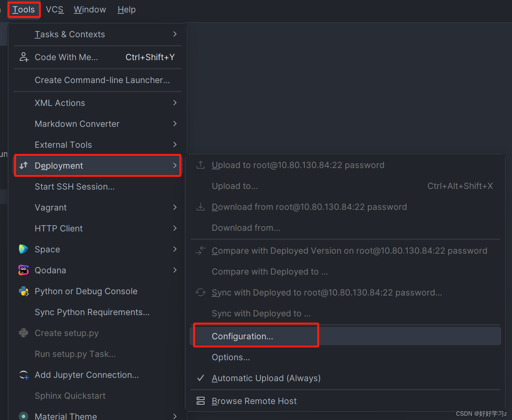
Task: Select Create setup.py entry
Action: tap(97, 333)
